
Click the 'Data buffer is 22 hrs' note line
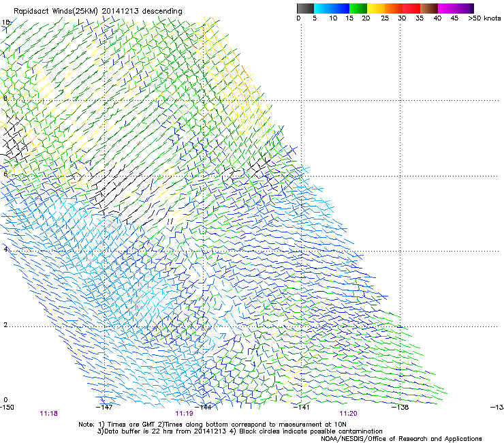(240, 431)
